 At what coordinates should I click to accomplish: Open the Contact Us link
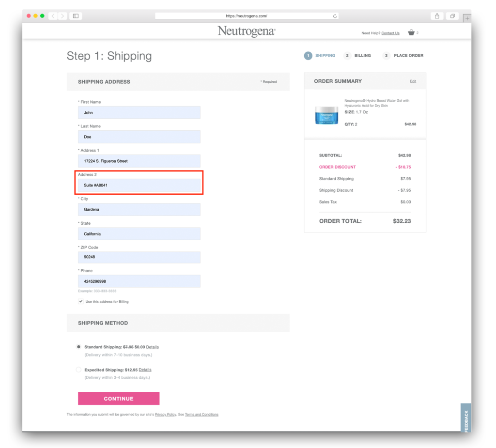(390, 33)
